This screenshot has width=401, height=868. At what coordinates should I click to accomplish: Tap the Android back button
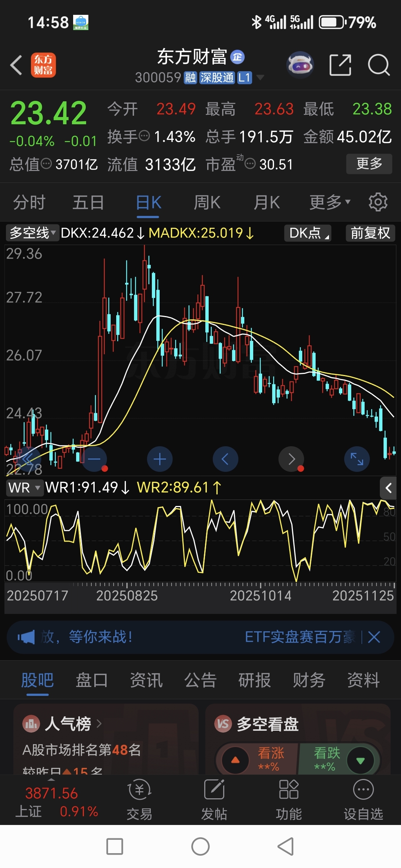click(286, 846)
